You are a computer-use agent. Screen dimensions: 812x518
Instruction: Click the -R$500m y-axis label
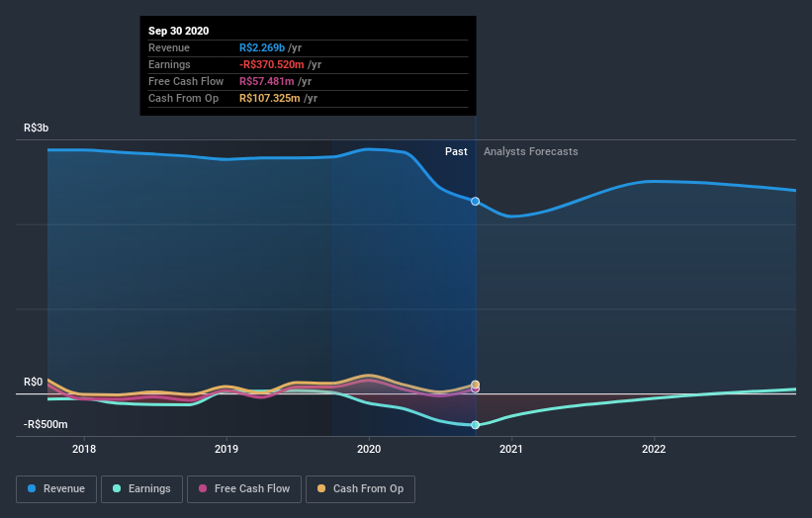coord(45,424)
